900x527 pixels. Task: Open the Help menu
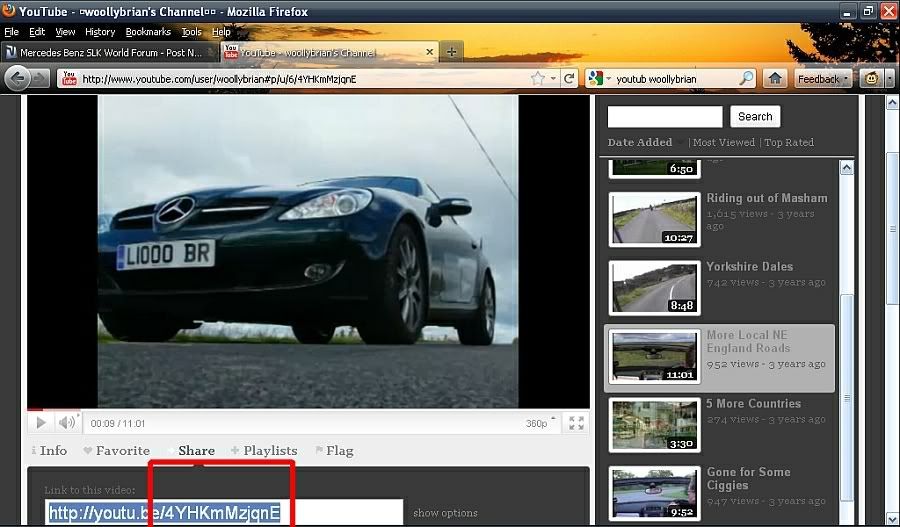(221, 32)
